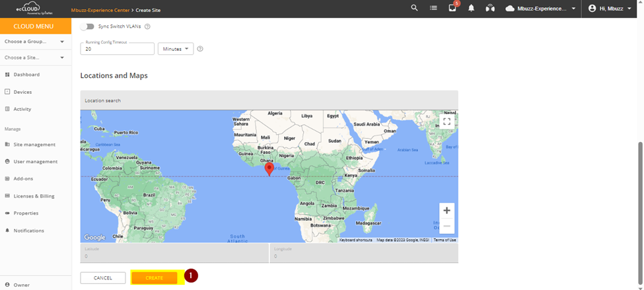Click the Locations and Maps heading
This screenshot has height=290, width=644.
click(x=114, y=75)
